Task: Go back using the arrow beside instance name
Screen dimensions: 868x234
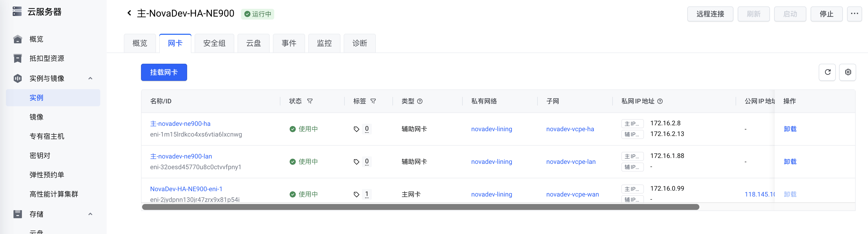Action: [129, 13]
